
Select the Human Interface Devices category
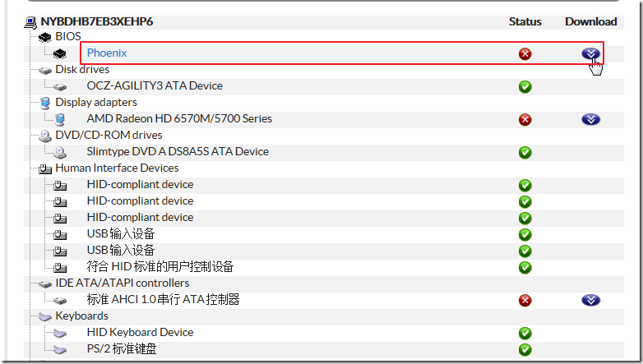tap(117, 168)
